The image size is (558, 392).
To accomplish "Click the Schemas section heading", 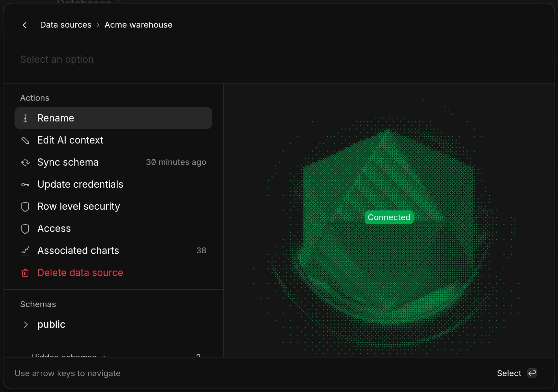I will pos(38,304).
